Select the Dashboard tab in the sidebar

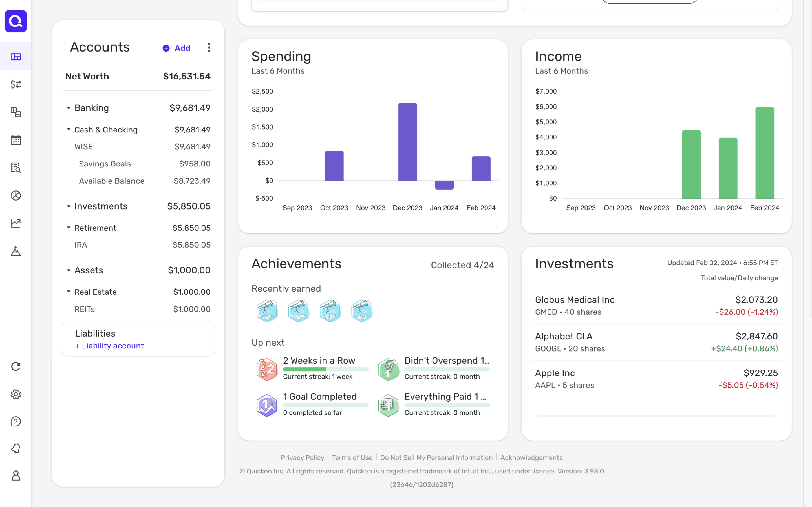click(16, 56)
